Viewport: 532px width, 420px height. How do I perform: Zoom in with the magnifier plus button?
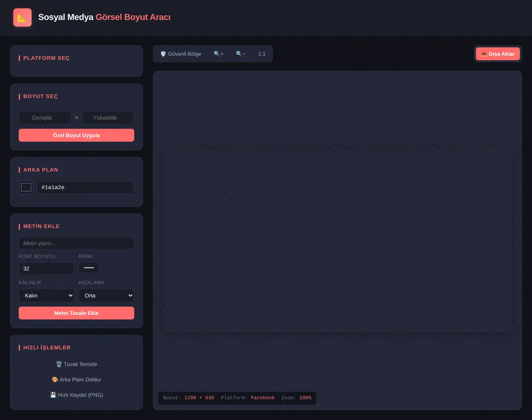[x=219, y=54]
